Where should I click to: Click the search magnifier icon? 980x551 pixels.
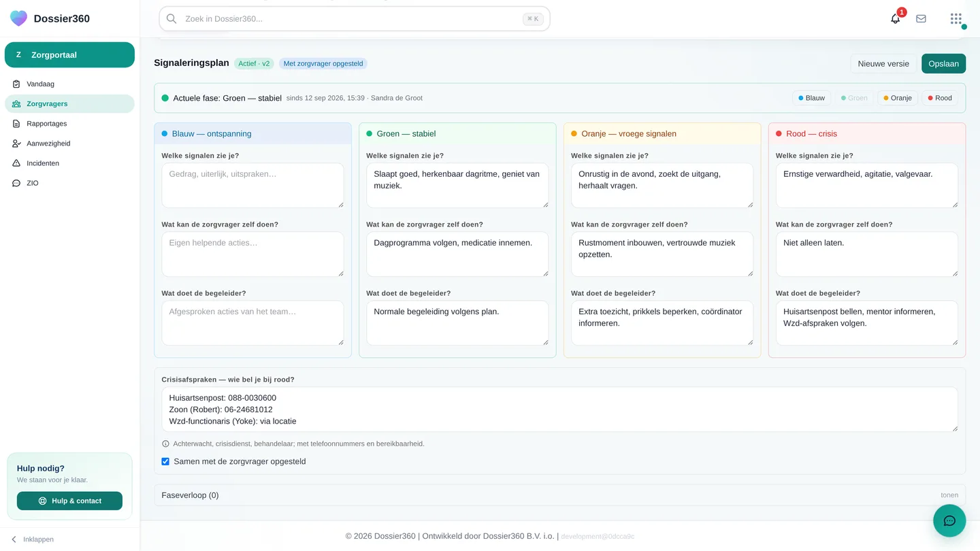(x=171, y=19)
